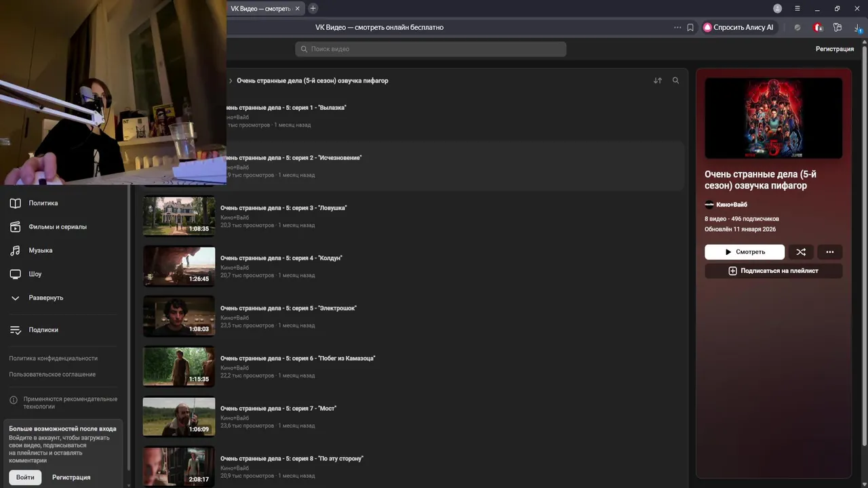The height and width of the screenshot is (488, 868).
Task: Click the Смотреть play button
Action: tap(745, 252)
